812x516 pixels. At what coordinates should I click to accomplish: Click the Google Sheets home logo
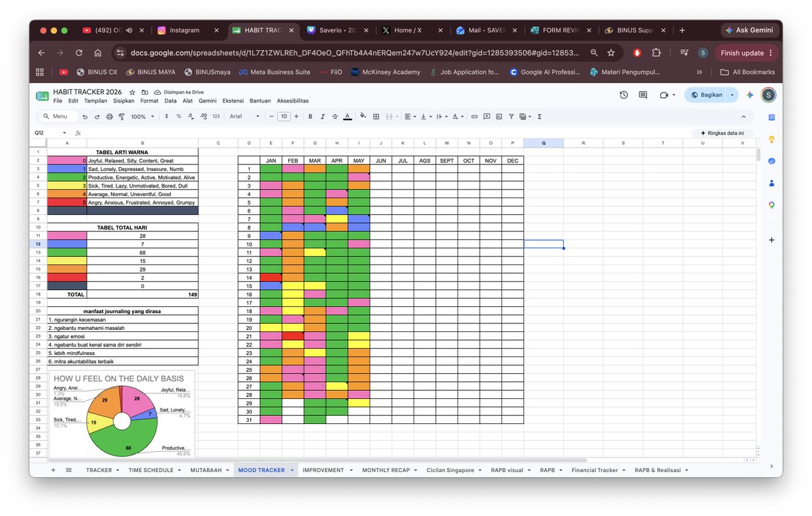click(x=43, y=96)
